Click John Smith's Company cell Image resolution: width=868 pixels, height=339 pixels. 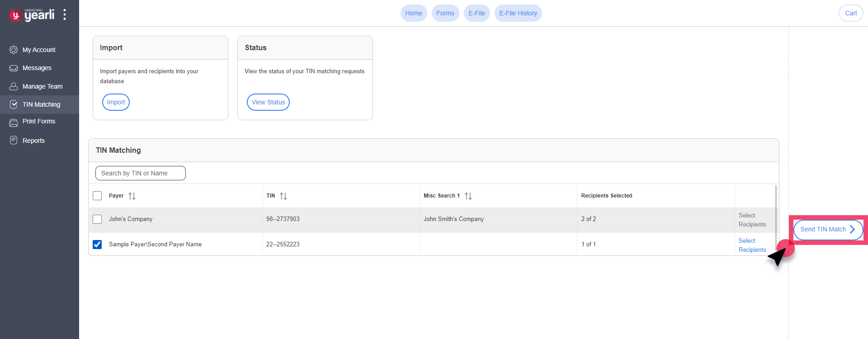pos(453,219)
